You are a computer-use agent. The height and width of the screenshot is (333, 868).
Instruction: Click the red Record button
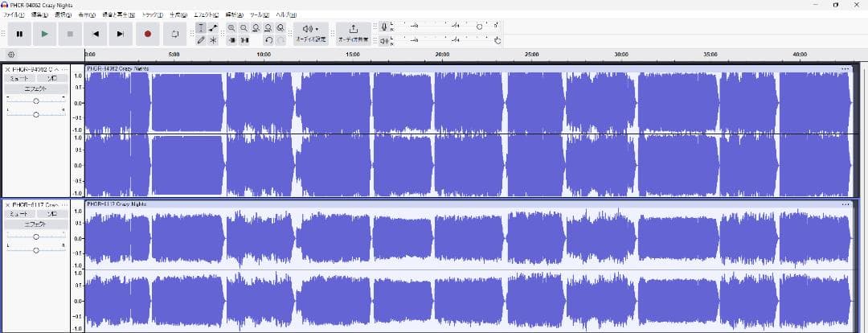tap(147, 34)
